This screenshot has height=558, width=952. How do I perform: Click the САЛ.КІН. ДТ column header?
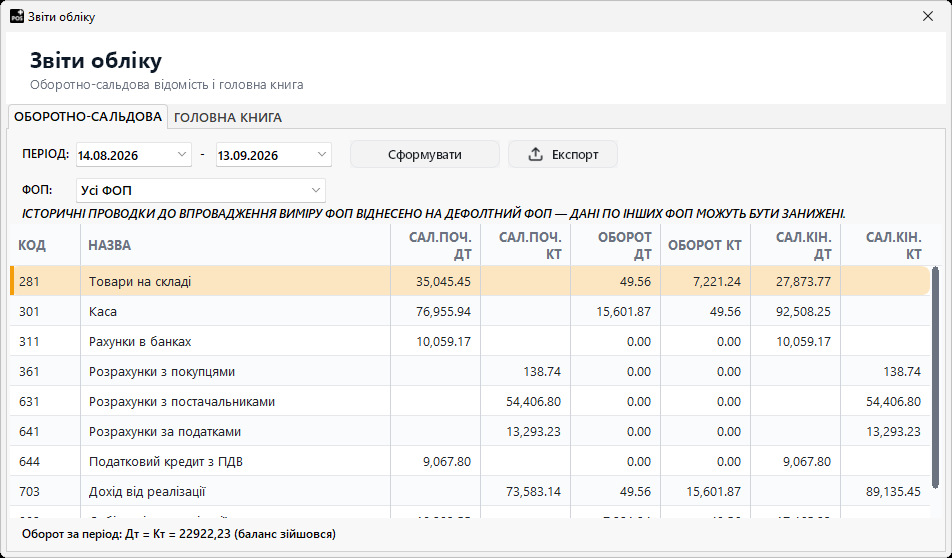click(x=795, y=245)
